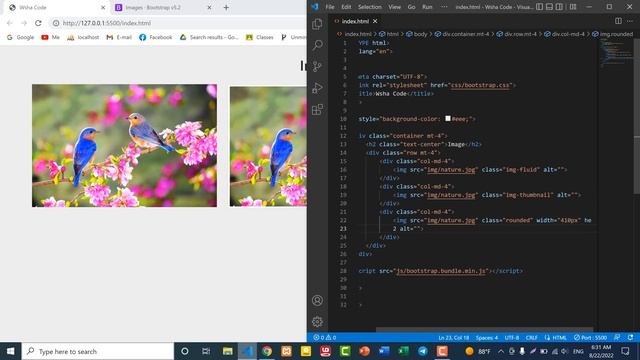Viewport: 640px width, 360px height.
Task: Click line number 13 in the gutter
Action: [x=343, y=144]
